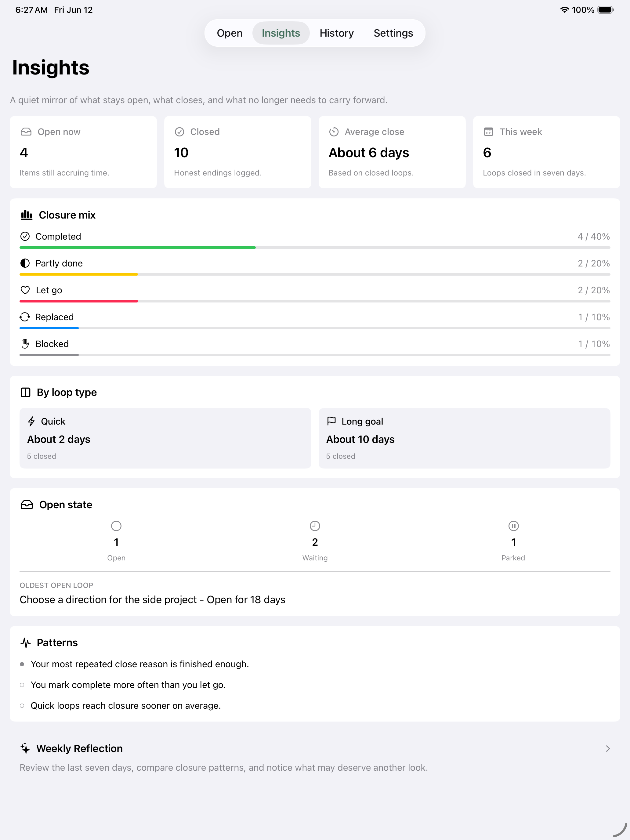Viewport: 630px width, 840px height.
Task: Click the Closed checkmark circle icon
Action: (179, 132)
